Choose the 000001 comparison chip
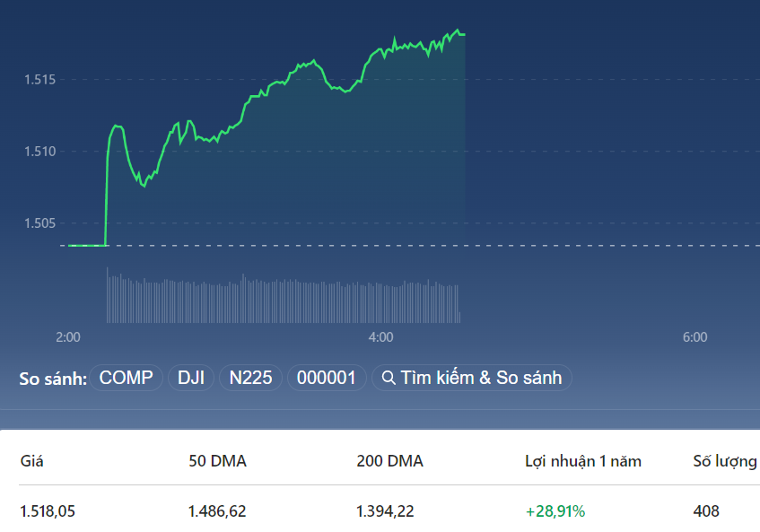The height and width of the screenshot is (532, 760). tap(326, 378)
